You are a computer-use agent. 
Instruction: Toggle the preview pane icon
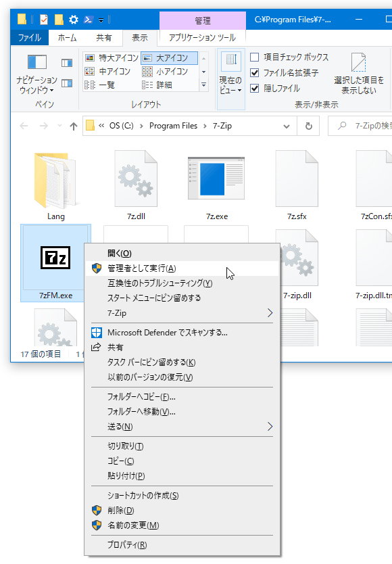67,64
